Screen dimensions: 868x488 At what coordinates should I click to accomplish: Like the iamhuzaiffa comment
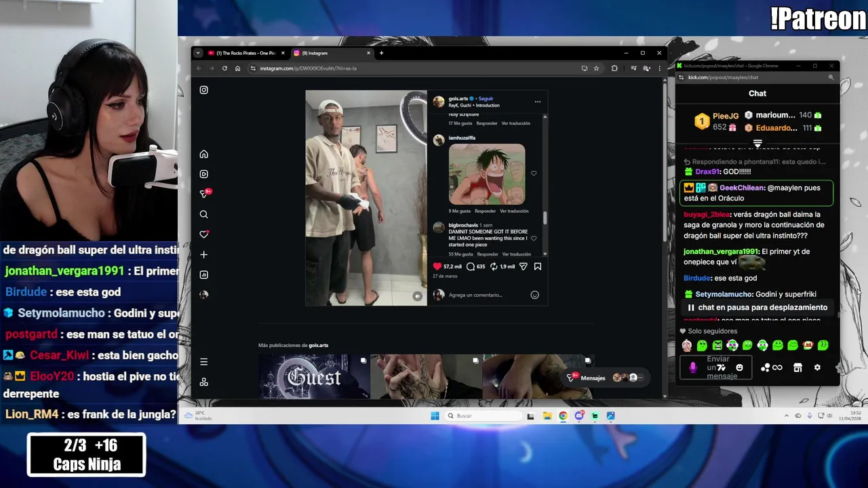(534, 174)
